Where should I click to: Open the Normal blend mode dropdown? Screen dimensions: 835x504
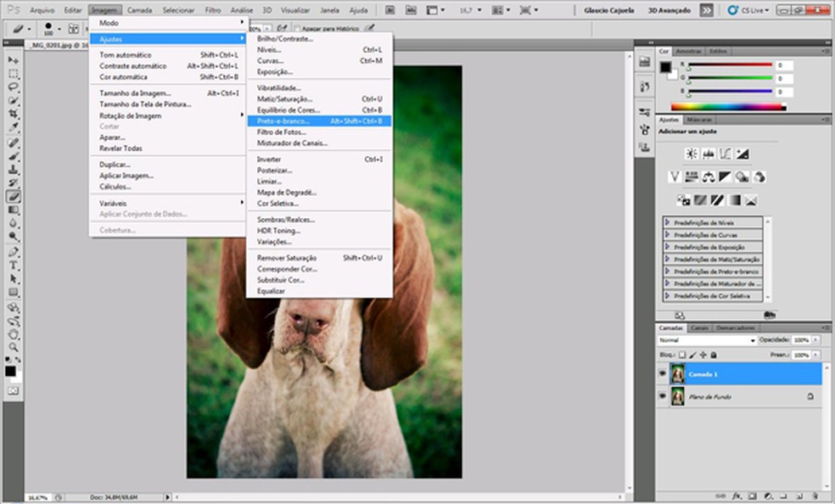pos(707,340)
